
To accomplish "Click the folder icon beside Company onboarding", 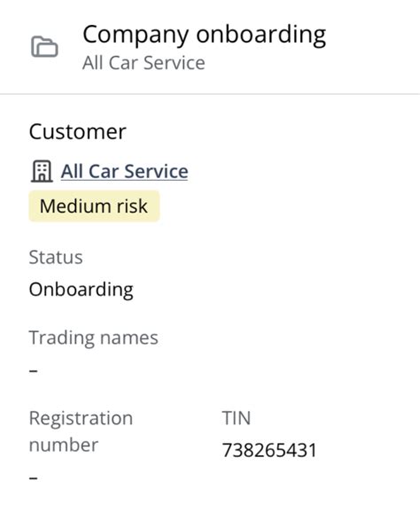I will [x=44, y=47].
